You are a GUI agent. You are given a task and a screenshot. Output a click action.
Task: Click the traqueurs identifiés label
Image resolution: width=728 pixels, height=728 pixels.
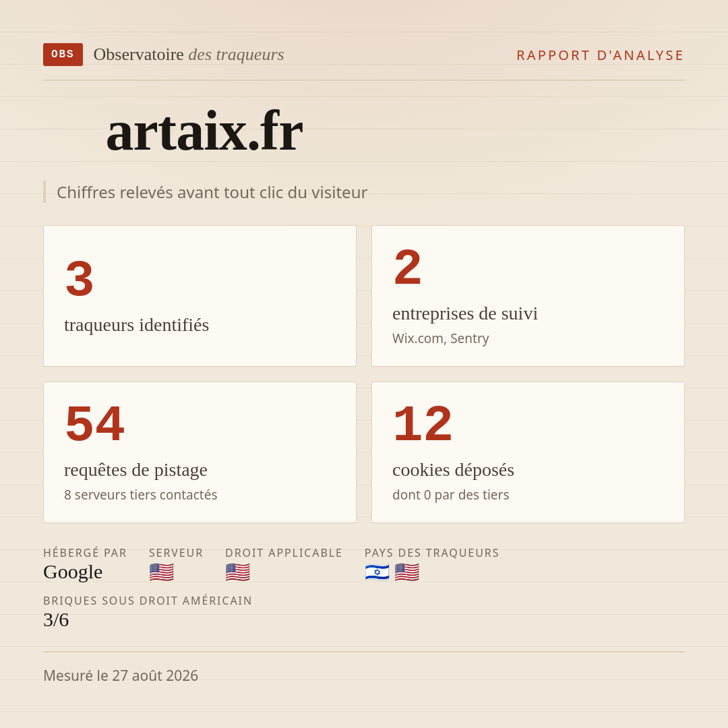click(136, 324)
